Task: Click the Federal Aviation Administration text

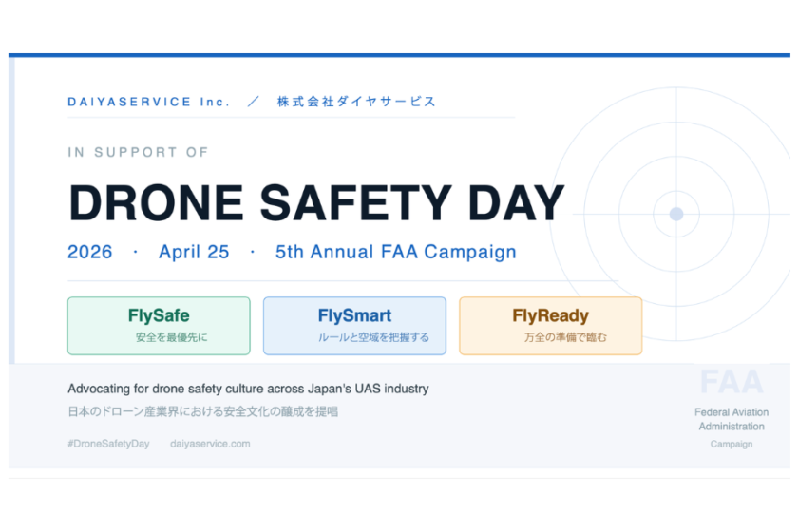Action: pyautogui.click(x=731, y=419)
